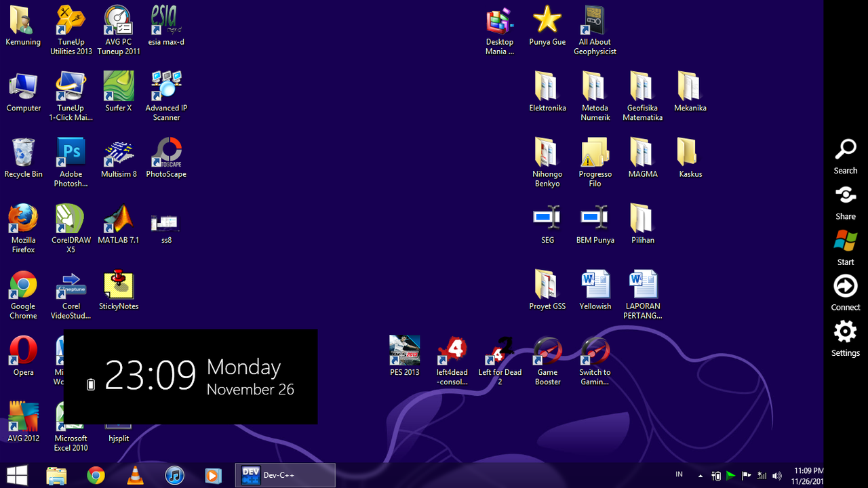
Task: Launch TuneUp Utilities 2013 shortcut
Action: 71,30
